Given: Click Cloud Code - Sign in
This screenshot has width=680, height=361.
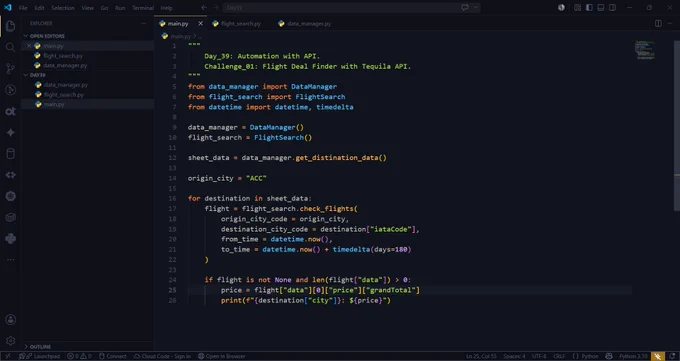Looking at the screenshot, I should [162, 356].
